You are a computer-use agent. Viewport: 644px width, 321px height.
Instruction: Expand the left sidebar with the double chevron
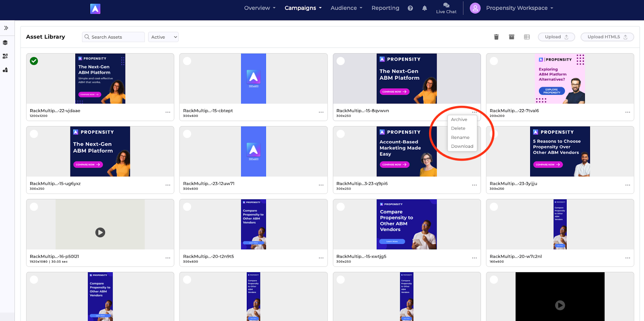pos(6,28)
